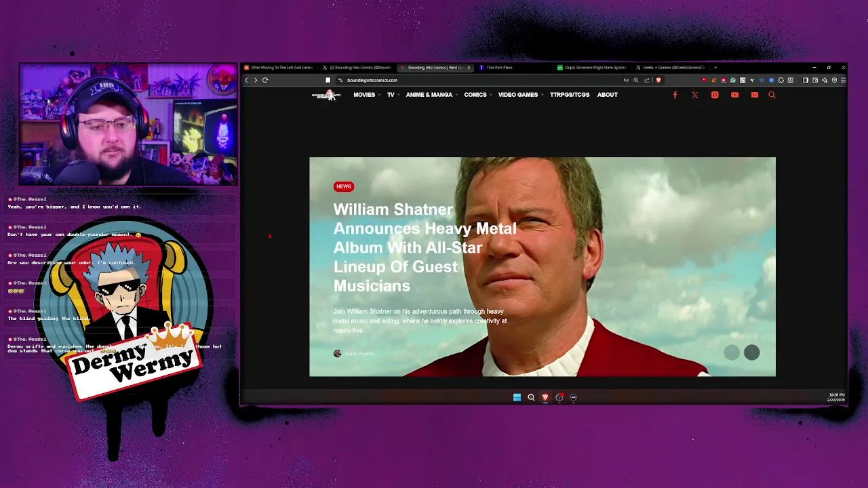Open the browser hamburger menu
Image resolution: width=868 pixels, height=488 pixels.
[x=843, y=80]
